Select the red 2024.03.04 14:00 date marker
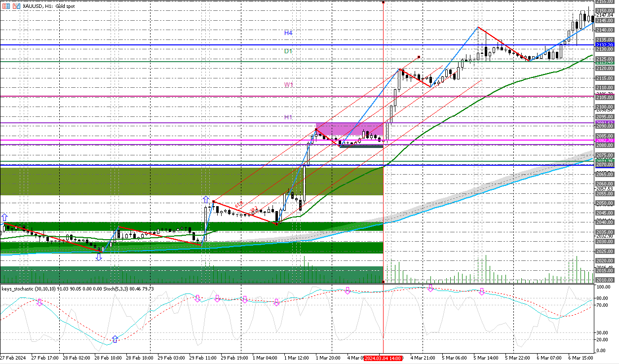 point(384,358)
